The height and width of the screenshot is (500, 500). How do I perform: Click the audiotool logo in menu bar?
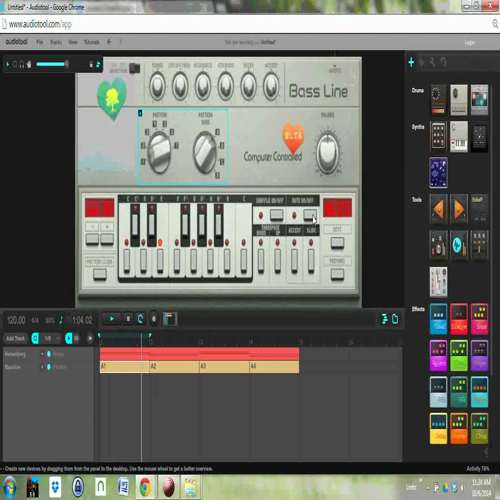tap(17, 42)
